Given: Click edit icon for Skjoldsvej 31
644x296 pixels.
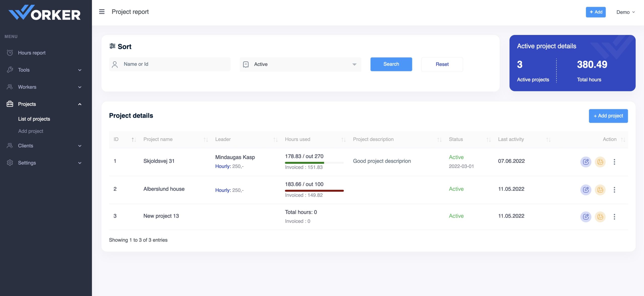Looking at the screenshot, I should [x=585, y=162].
